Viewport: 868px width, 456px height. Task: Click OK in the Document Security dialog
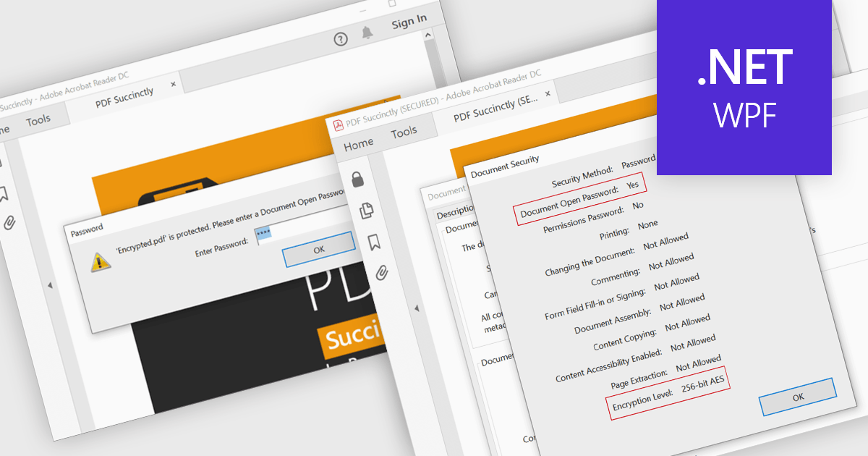point(798,397)
